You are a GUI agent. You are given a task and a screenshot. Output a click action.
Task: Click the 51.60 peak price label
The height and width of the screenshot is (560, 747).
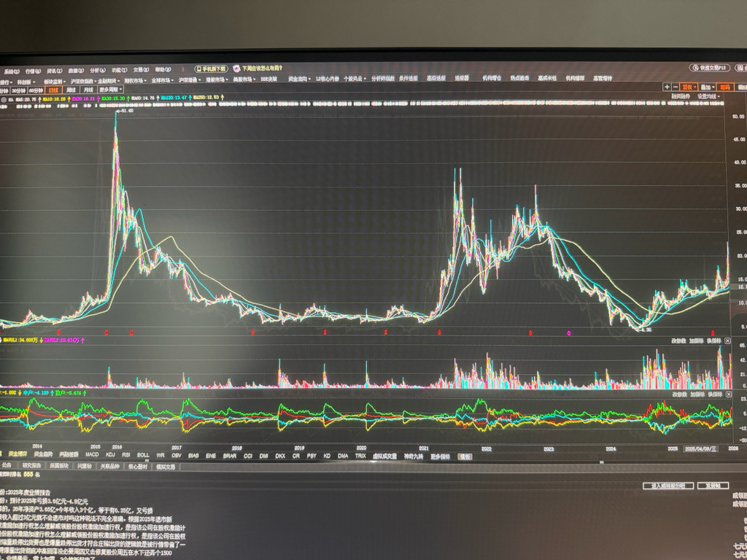point(127,111)
